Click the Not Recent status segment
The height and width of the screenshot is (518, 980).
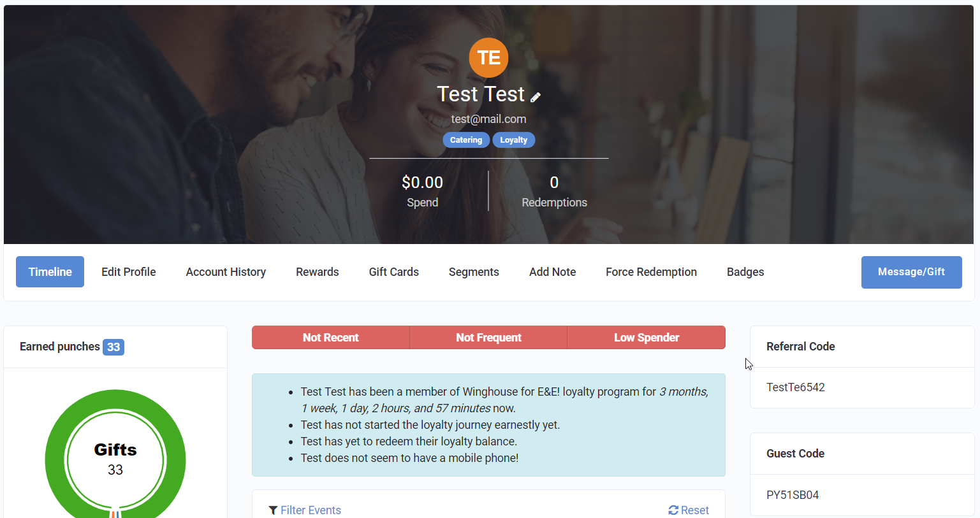pos(330,338)
